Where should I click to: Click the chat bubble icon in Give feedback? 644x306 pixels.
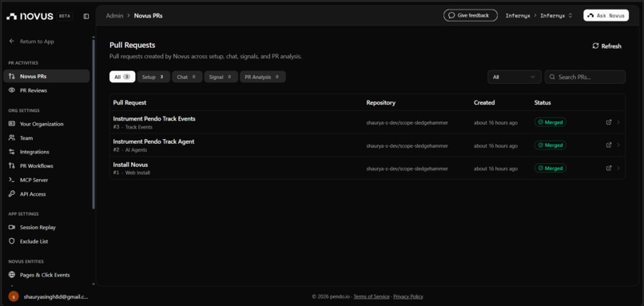point(451,16)
